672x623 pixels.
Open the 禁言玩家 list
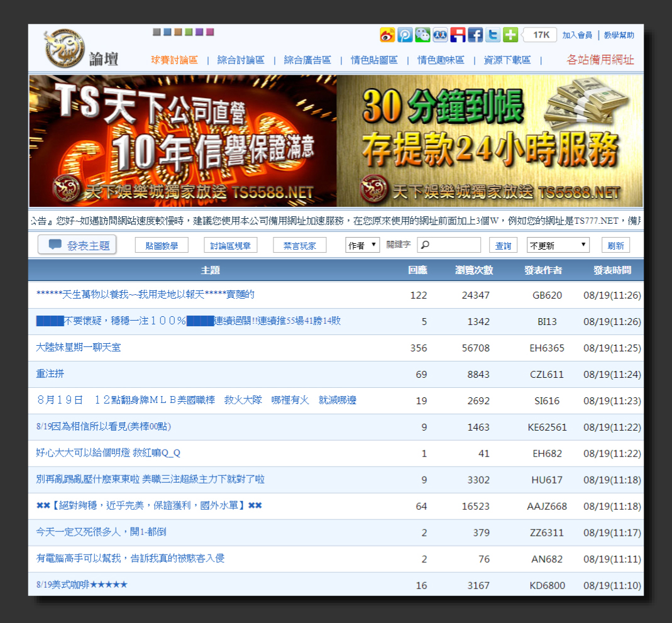(x=300, y=246)
